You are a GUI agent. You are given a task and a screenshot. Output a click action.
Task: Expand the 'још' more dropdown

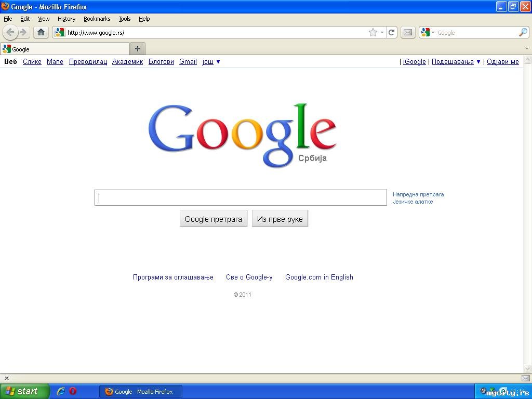tap(218, 62)
